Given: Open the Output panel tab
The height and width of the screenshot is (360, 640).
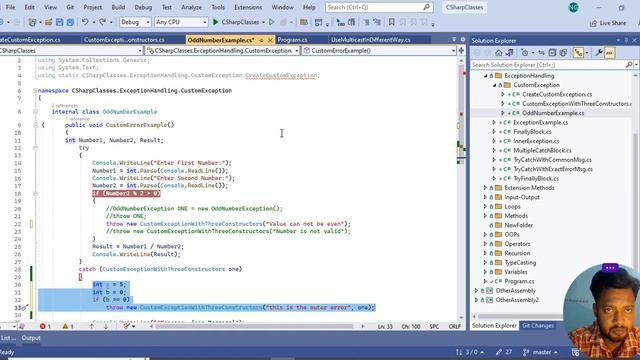Looking at the screenshot, I should 31,338.
